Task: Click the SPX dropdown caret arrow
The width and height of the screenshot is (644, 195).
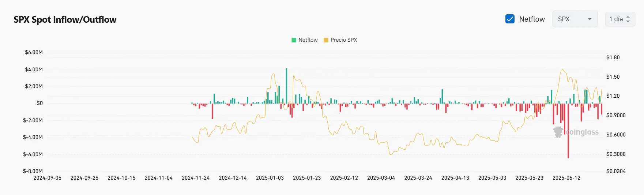Action: [590, 19]
